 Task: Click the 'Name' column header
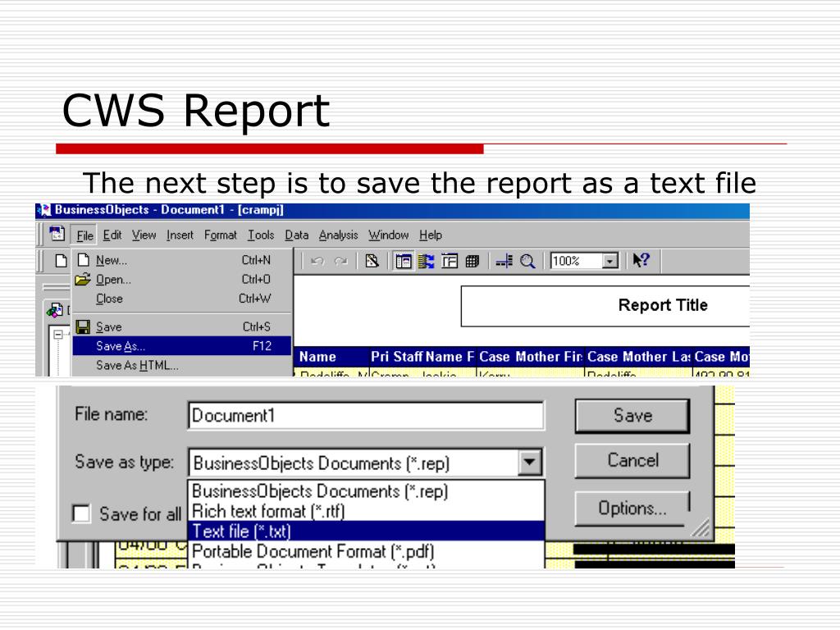click(331, 357)
